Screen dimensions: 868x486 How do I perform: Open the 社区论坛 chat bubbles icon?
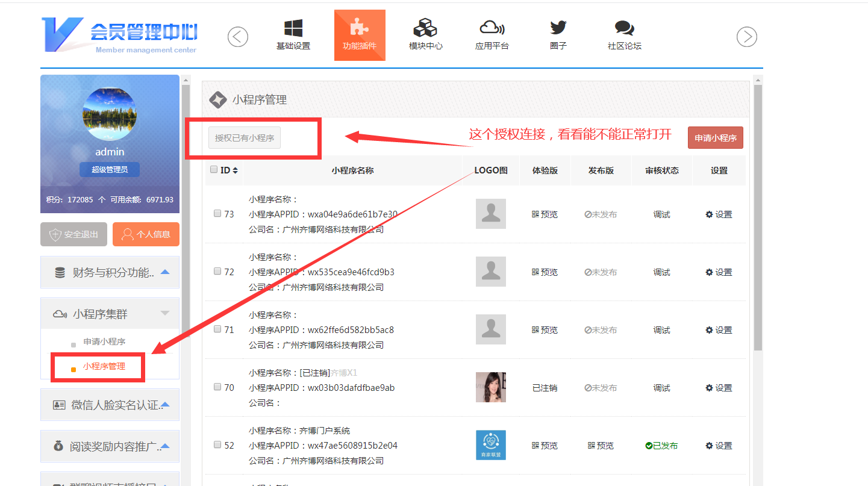624,29
